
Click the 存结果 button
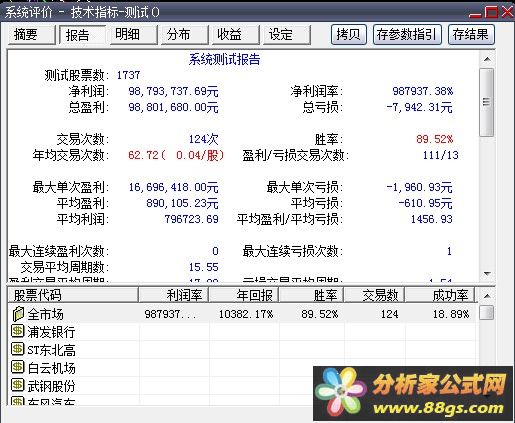coord(471,34)
